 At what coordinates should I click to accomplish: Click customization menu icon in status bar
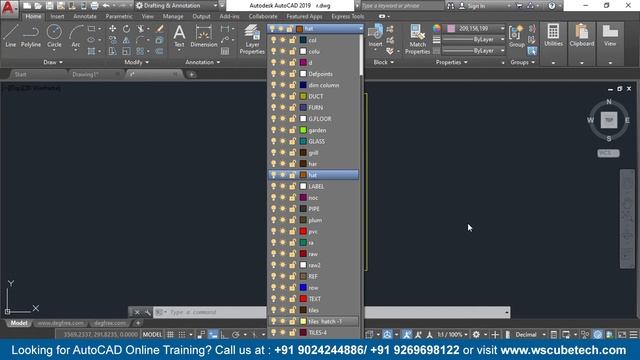pyautogui.click(x=633, y=335)
